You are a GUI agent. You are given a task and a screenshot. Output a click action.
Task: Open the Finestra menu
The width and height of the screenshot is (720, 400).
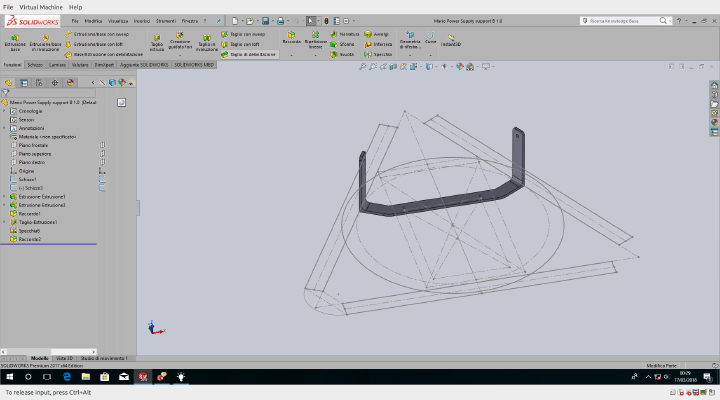pos(190,21)
